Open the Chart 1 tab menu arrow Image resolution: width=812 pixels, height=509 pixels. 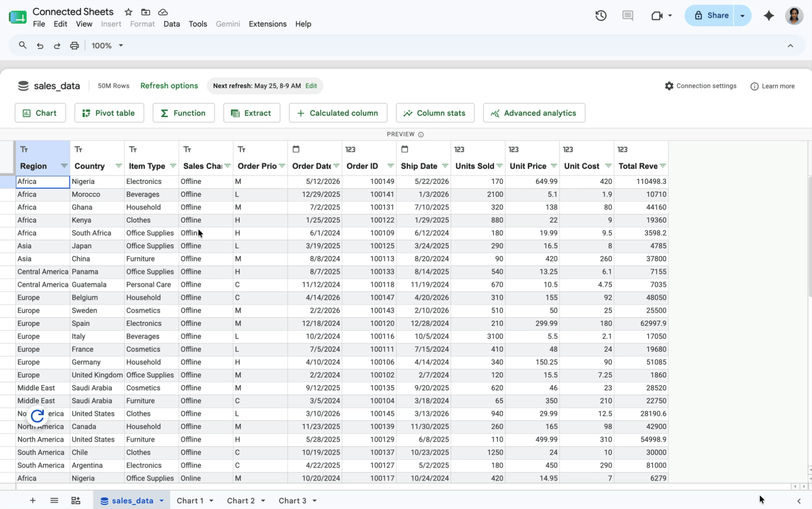pos(211,500)
